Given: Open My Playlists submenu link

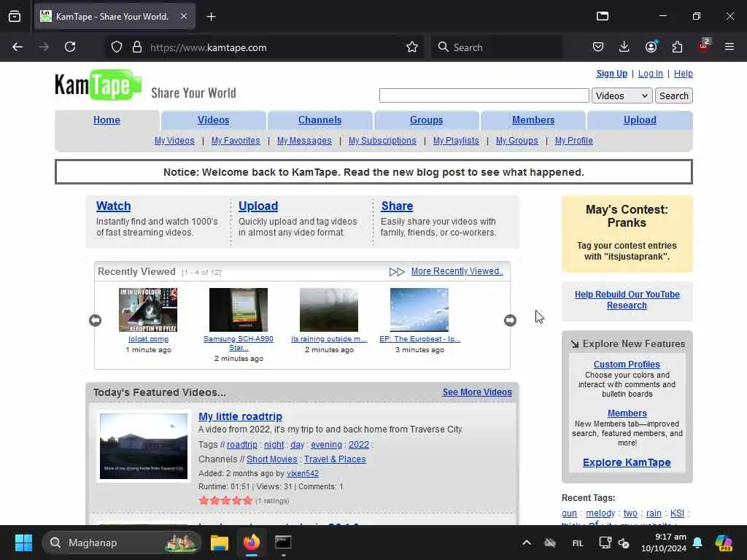Looking at the screenshot, I should (456, 141).
